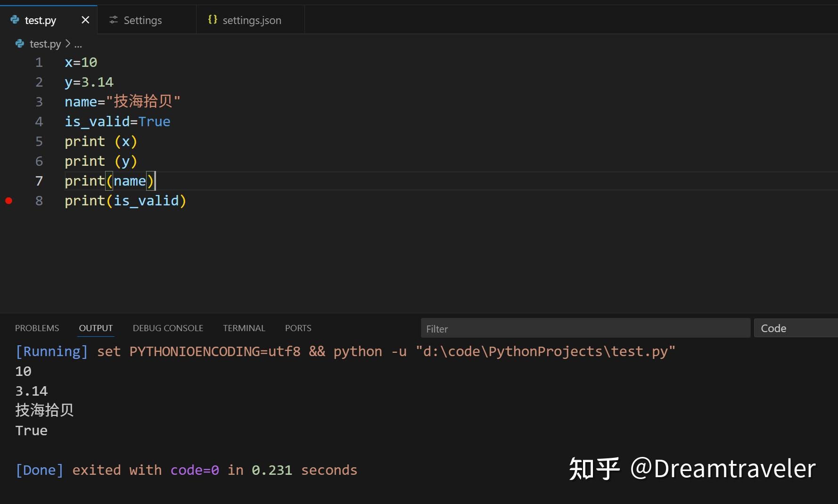The height and width of the screenshot is (504, 838).
Task: Click the Python icon on the test.py tab
Action: click(14, 20)
